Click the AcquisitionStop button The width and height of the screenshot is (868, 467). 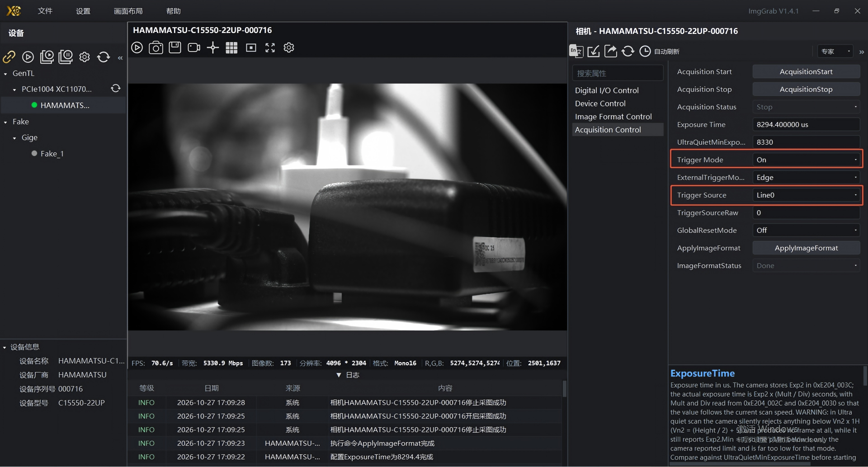(806, 89)
